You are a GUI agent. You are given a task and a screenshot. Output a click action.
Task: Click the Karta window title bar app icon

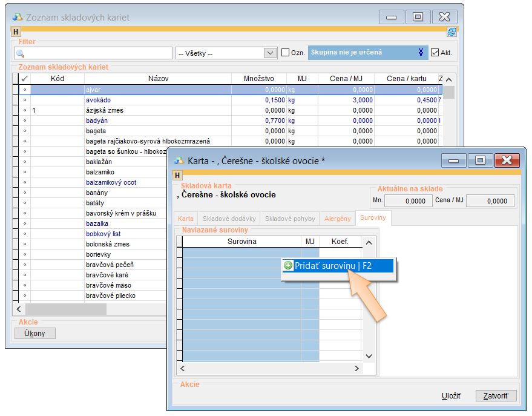[x=179, y=160]
